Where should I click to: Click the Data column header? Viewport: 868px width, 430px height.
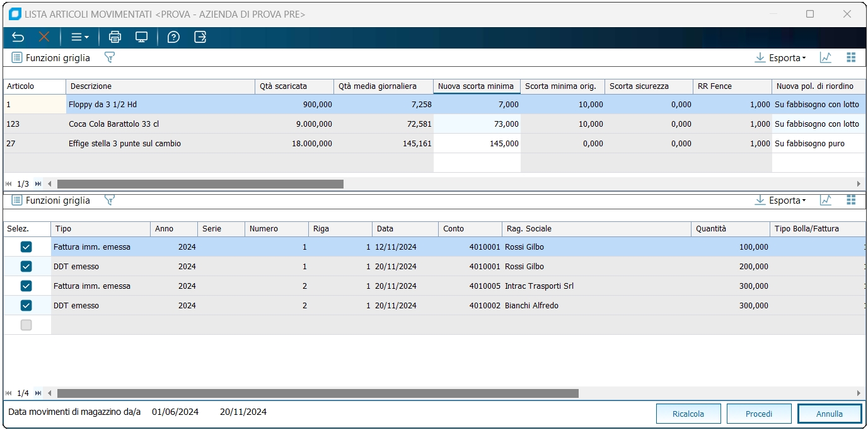405,229
